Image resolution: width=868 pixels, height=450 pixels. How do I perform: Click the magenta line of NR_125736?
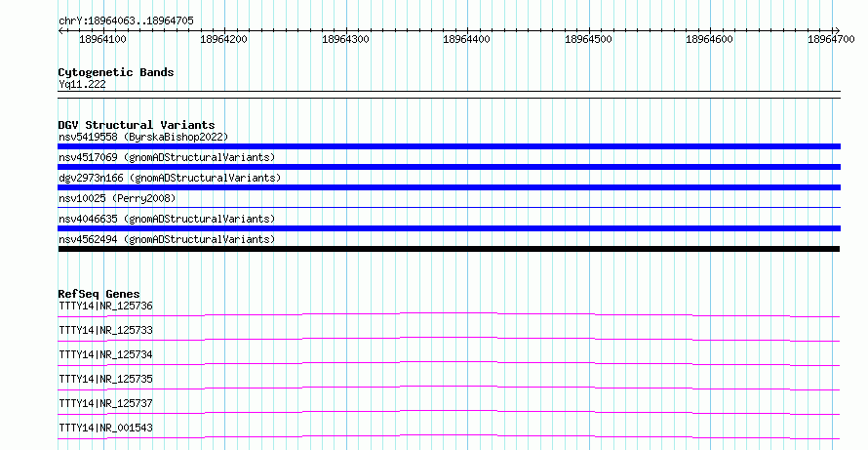449,314
